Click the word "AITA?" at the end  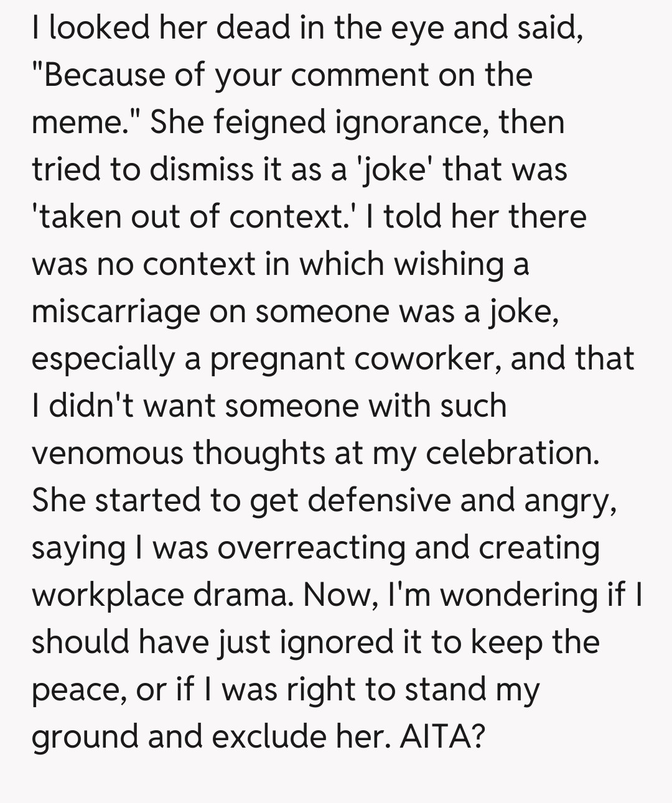pyautogui.click(x=442, y=736)
